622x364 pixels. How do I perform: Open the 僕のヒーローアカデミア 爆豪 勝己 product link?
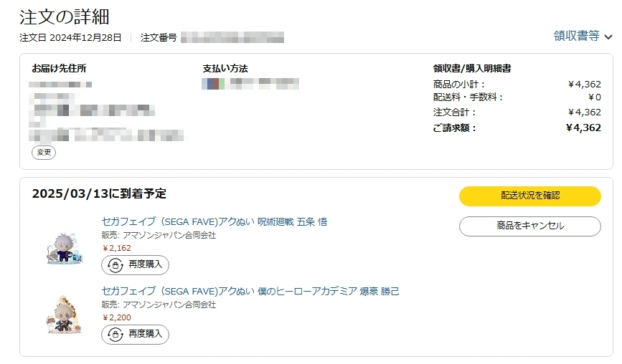[x=250, y=292]
